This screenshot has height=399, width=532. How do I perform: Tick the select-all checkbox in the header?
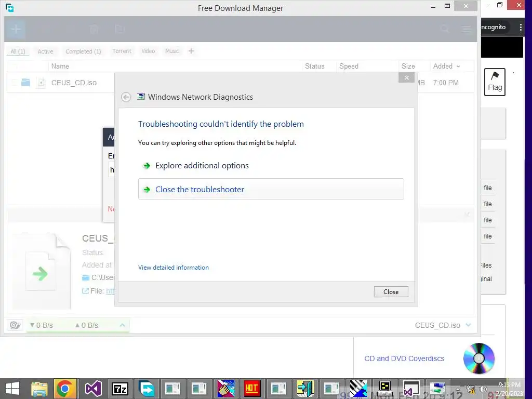point(14,66)
